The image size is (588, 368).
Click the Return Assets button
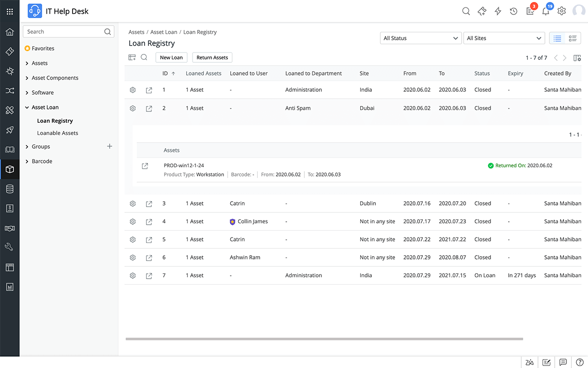[x=212, y=57]
